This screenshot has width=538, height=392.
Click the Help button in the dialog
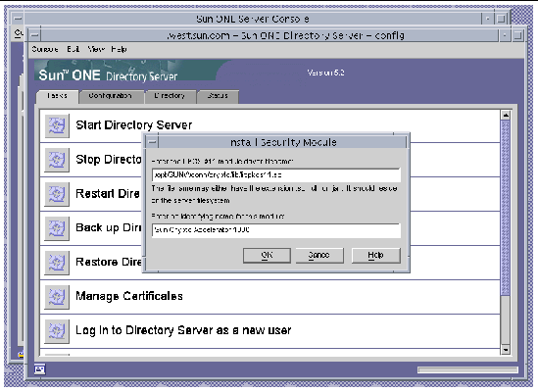click(x=375, y=256)
